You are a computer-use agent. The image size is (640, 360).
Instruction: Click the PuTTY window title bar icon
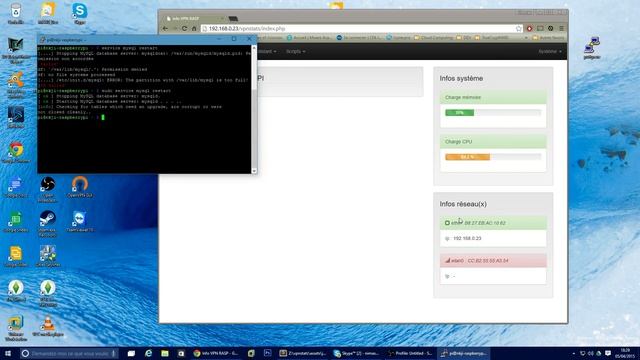click(x=42, y=40)
